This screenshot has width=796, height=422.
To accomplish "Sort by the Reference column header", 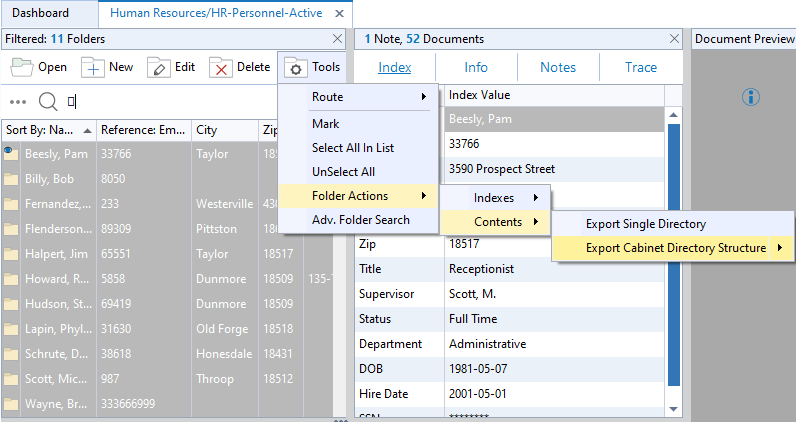I will point(144,130).
